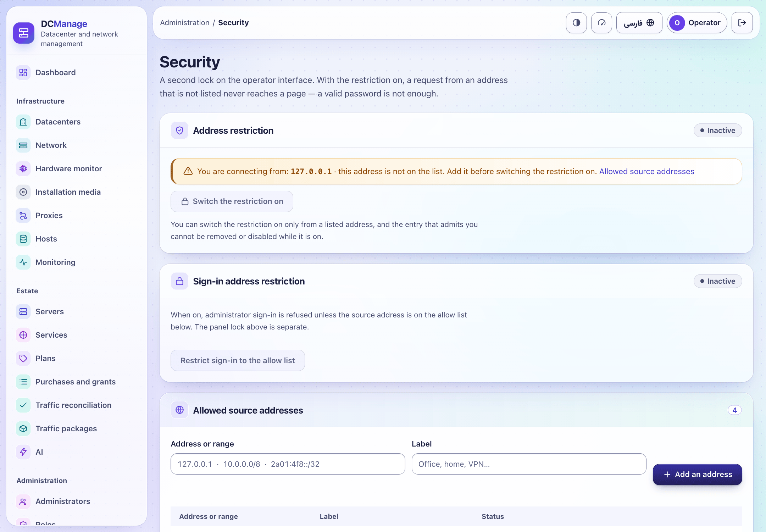Click the Sign-in restriction Inactive badge

click(718, 281)
